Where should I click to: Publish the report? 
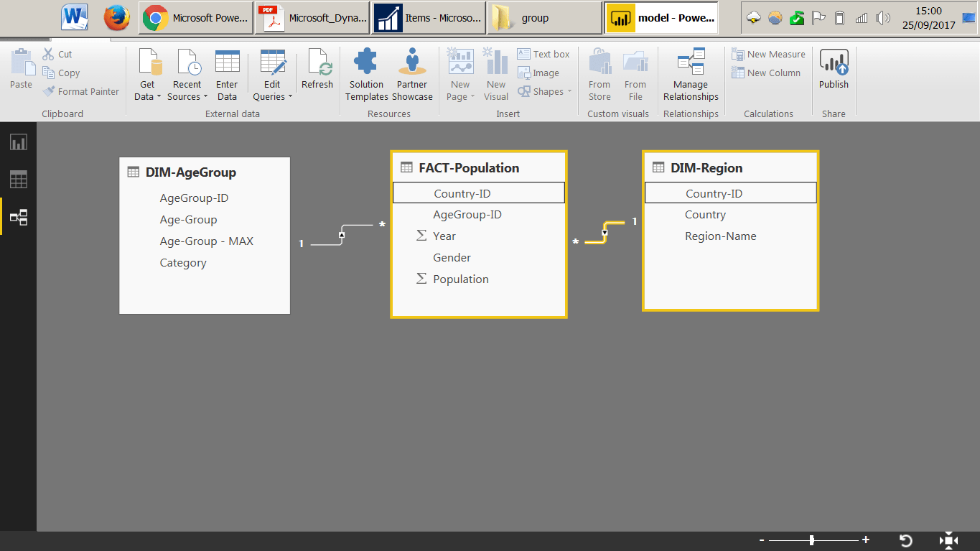click(x=834, y=69)
